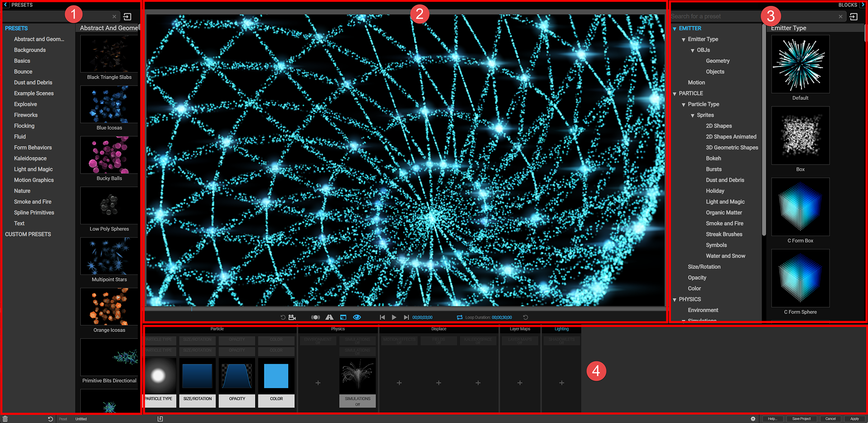Select the Lighting tab in the effects chain
Viewport: 868px width, 423px height.
coord(561,329)
